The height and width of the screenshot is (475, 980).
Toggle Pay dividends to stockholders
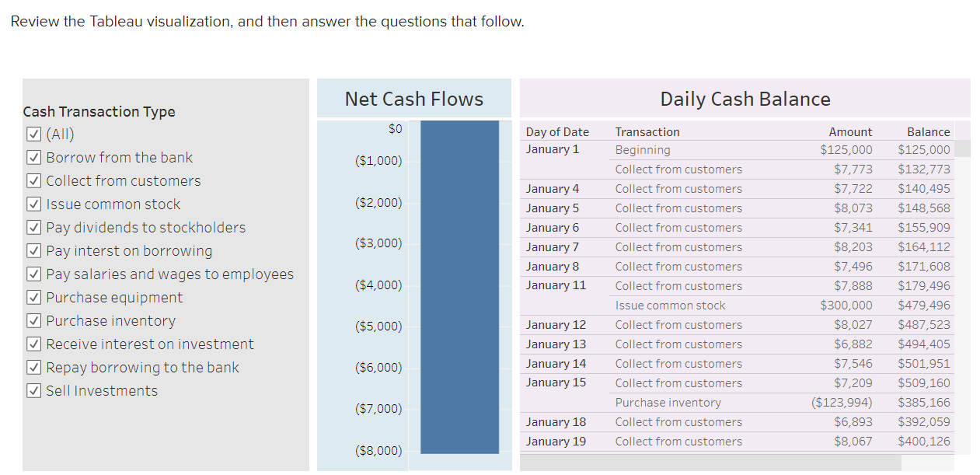coord(33,227)
